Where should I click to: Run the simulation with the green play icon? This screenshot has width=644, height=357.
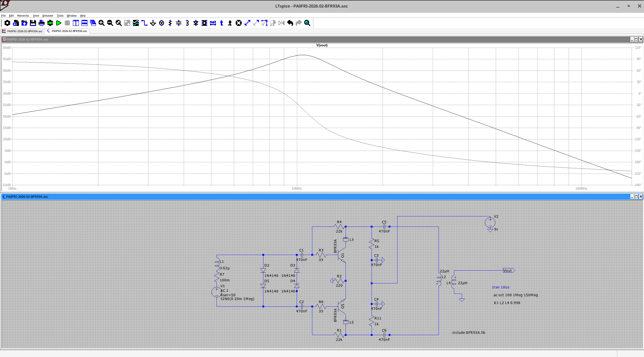(x=58, y=23)
